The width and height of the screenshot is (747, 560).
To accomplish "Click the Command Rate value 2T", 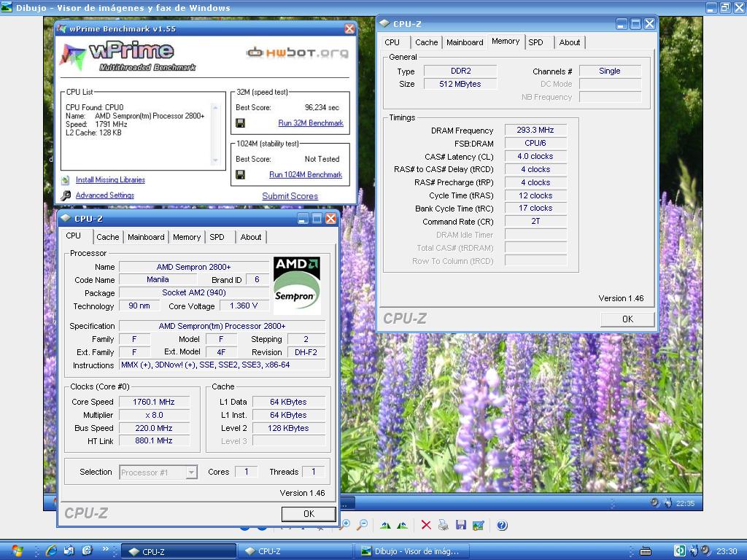I will (x=535, y=222).
